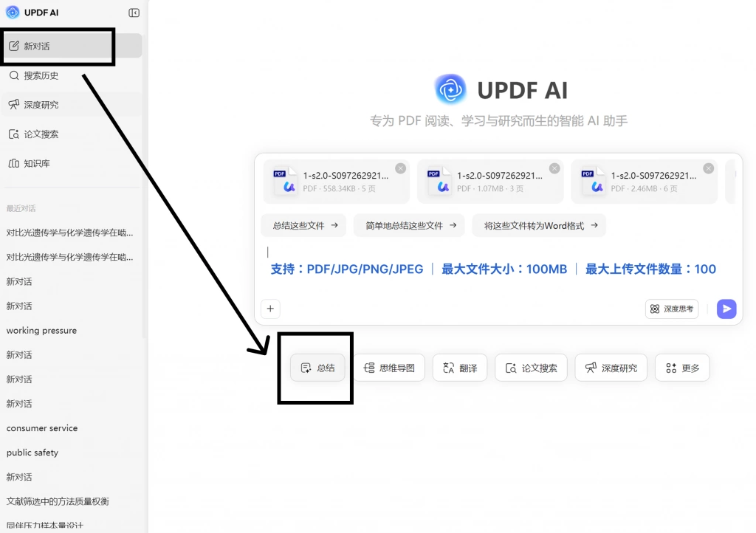Click the UPDF AI logo in the sidebar header
The width and height of the screenshot is (756, 533).
click(12, 13)
